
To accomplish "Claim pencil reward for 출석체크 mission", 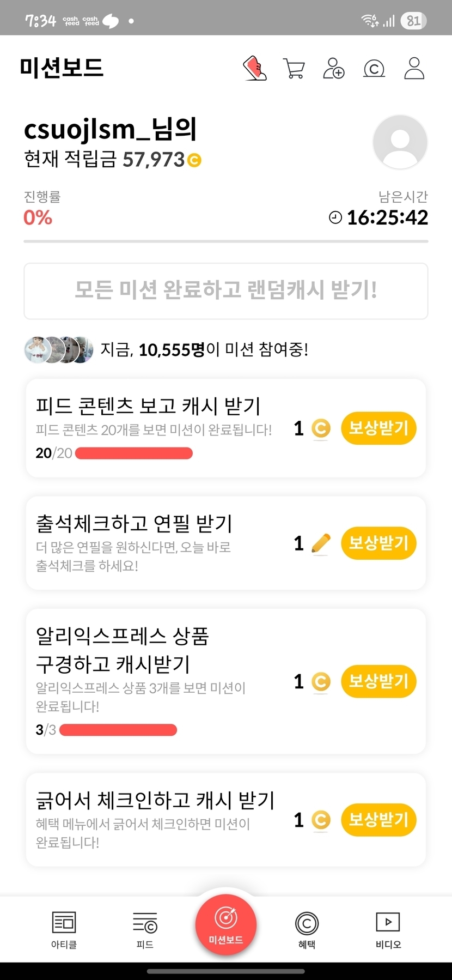I will 378,543.
